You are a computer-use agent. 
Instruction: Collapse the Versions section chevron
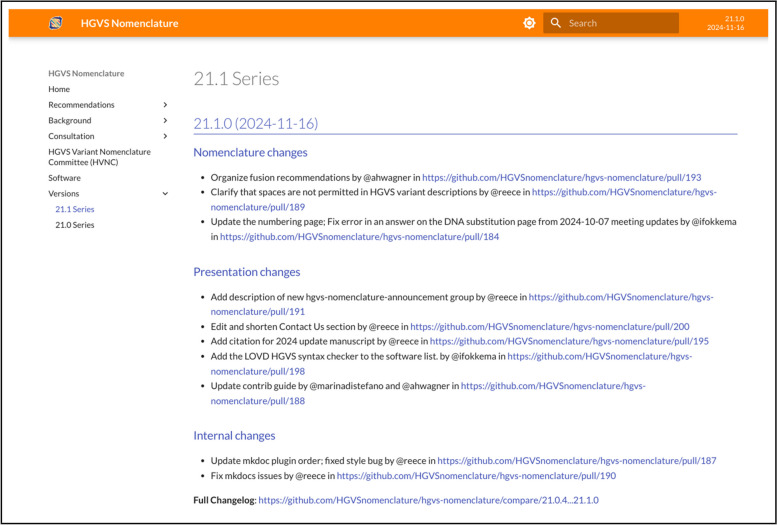click(165, 194)
